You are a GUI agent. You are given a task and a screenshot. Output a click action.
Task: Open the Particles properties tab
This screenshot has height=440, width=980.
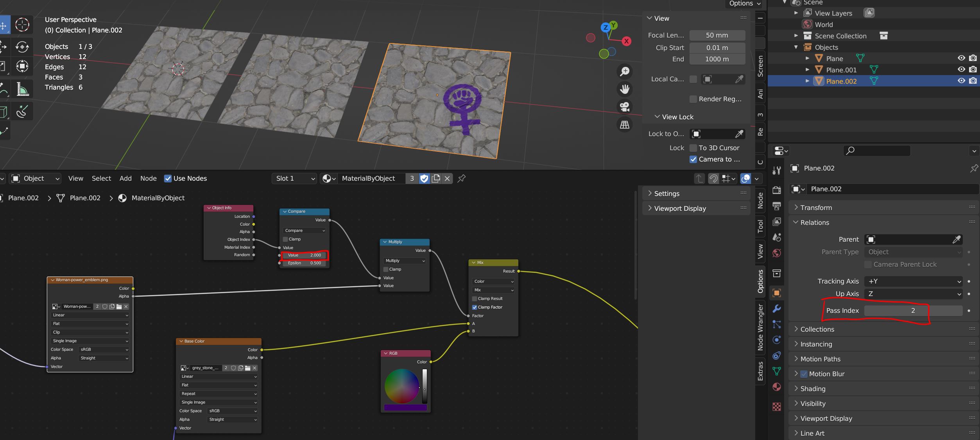tap(777, 324)
